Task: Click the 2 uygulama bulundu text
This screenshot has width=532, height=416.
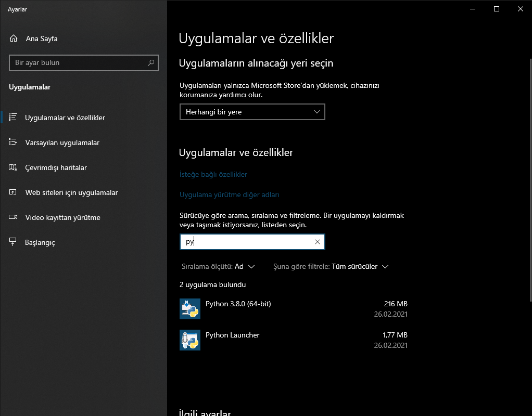Action: coord(212,285)
